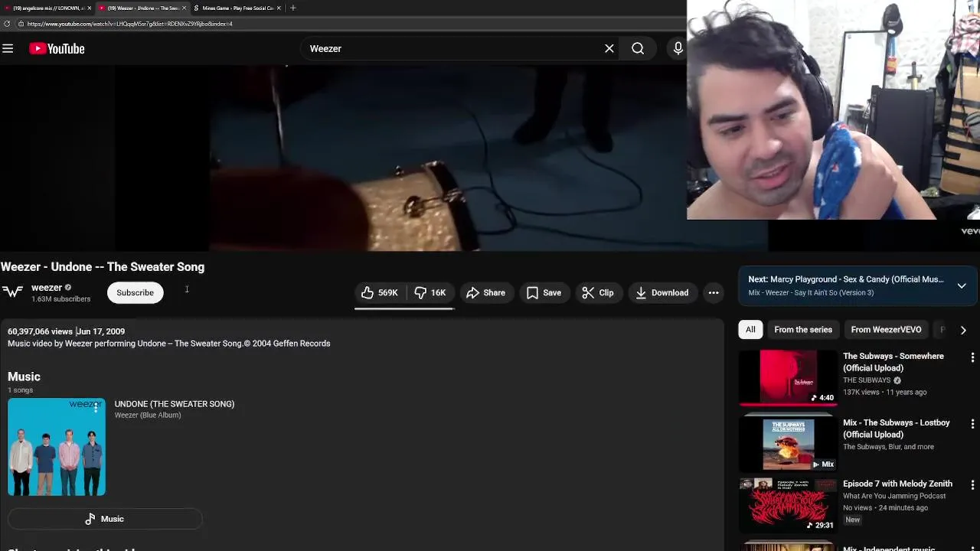Image resolution: width=980 pixels, height=551 pixels.
Task: Open a new browser tab
Action: tap(292, 8)
